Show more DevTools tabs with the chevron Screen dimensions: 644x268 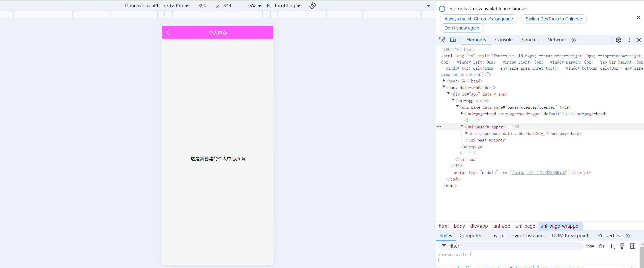pos(574,40)
